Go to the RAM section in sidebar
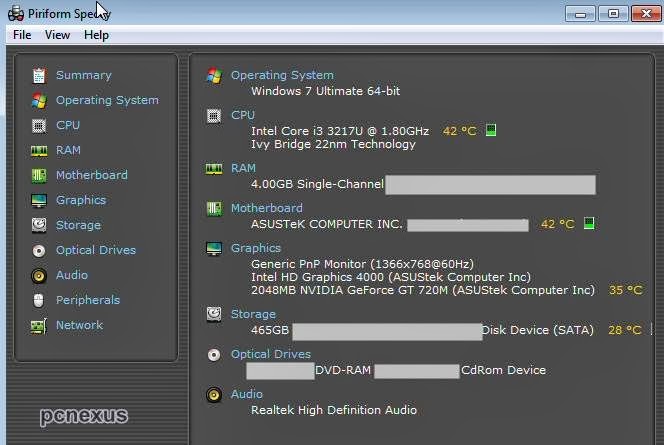This screenshot has width=664, height=445. [x=68, y=150]
